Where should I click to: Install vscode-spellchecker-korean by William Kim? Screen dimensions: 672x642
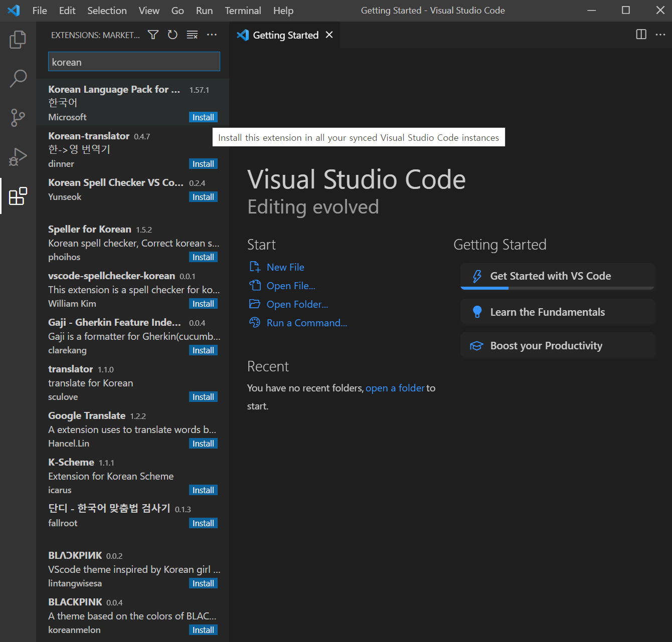(x=203, y=304)
